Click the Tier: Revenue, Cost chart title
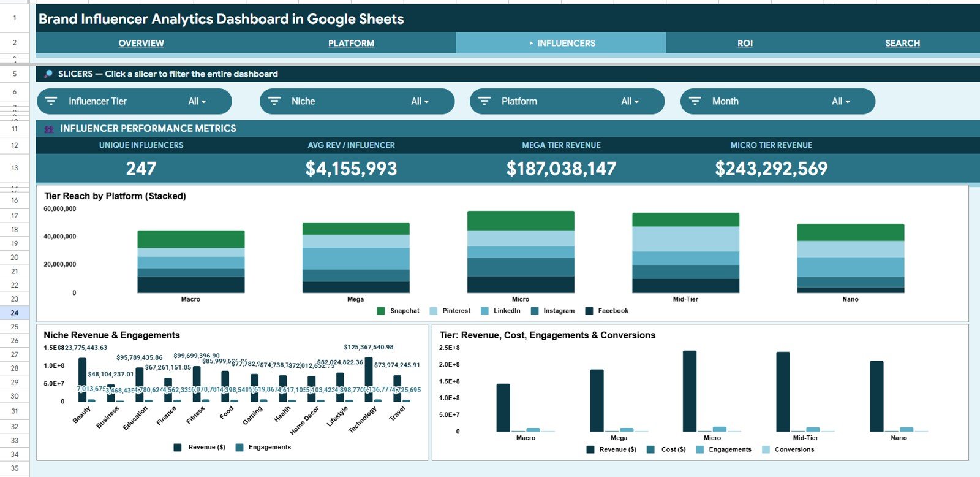The width and height of the screenshot is (980, 477). 548,335
